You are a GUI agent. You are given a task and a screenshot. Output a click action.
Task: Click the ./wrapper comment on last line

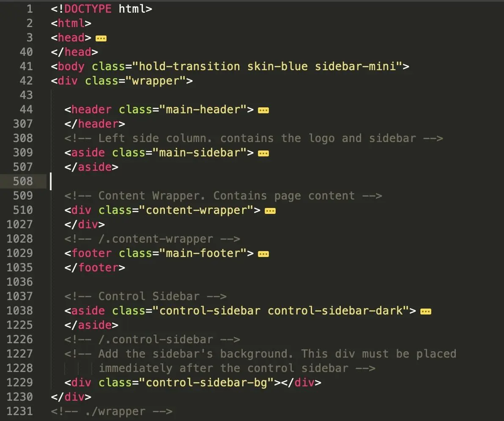click(112, 412)
